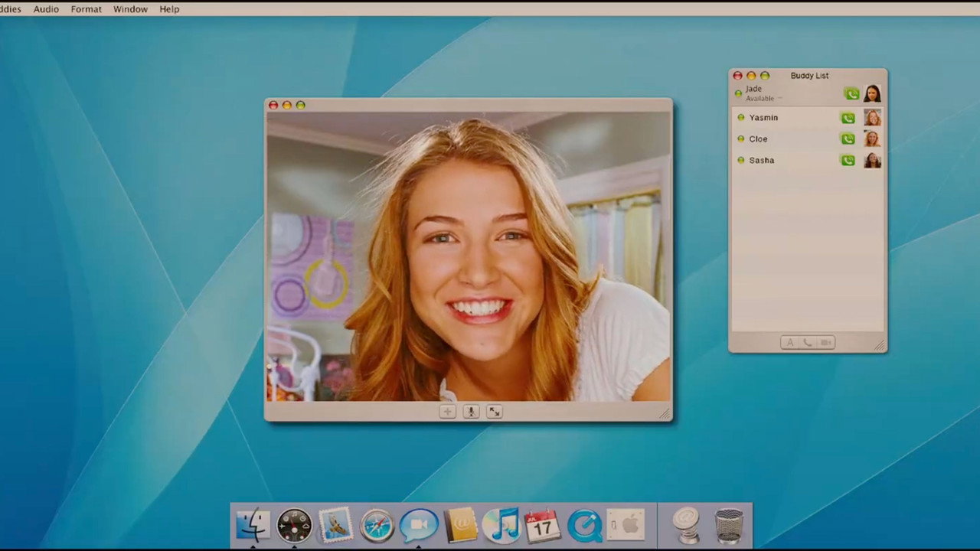Screen dimensions: 980x551
Task: Start audio call with Cloe
Action: pyautogui.click(x=848, y=139)
